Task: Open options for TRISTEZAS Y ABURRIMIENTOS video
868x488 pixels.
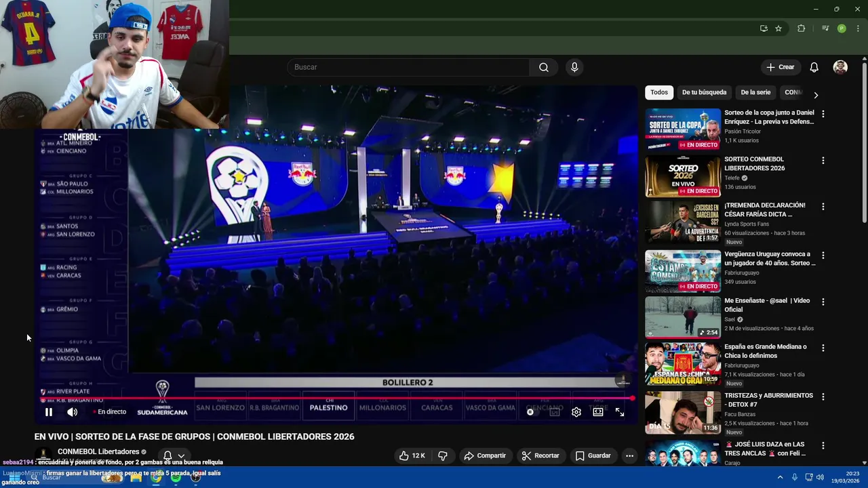Action: pyautogui.click(x=823, y=396)
